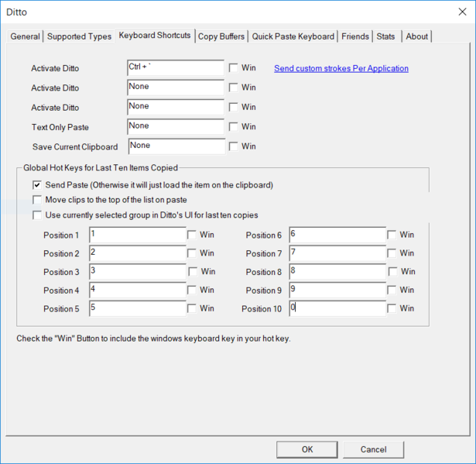Enable Win for the Text Only Paste hotkey
476x464 pixels.
(x=233, y=127)
